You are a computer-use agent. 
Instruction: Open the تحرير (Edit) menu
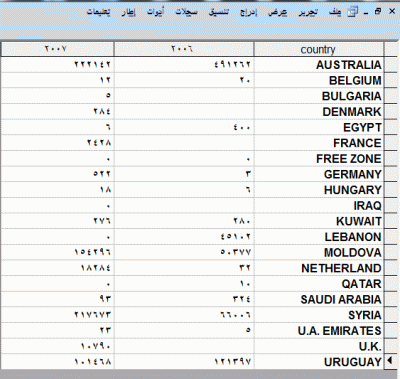coord(308,12)
